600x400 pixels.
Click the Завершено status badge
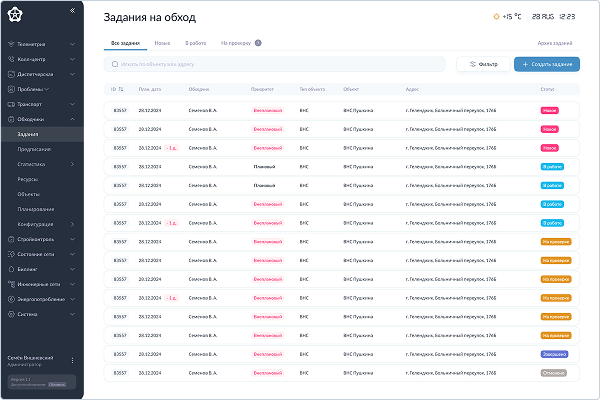coord(554,354)
